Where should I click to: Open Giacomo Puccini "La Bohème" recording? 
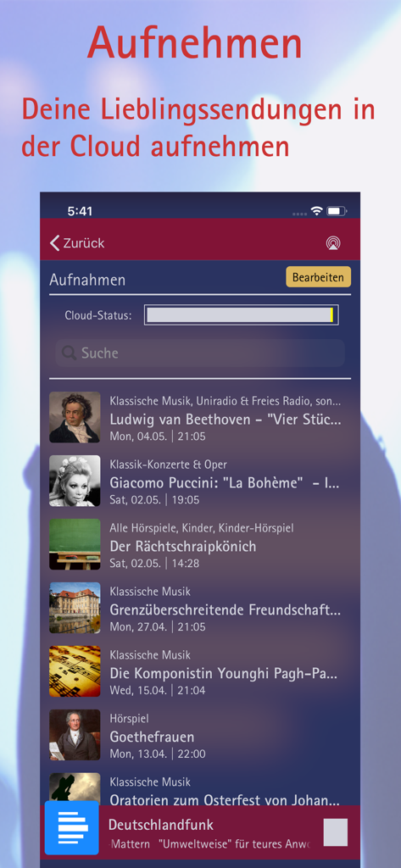click(x=225, y=482)
